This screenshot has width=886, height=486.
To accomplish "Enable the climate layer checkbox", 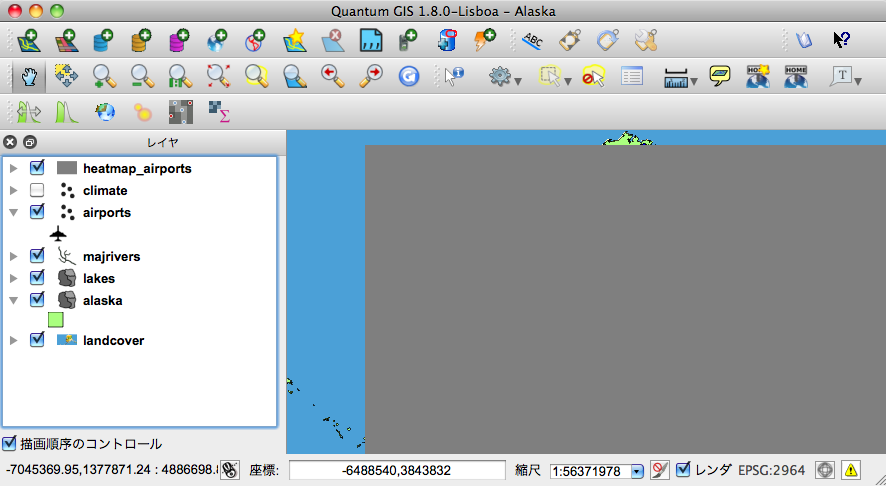I will point(37,190).
